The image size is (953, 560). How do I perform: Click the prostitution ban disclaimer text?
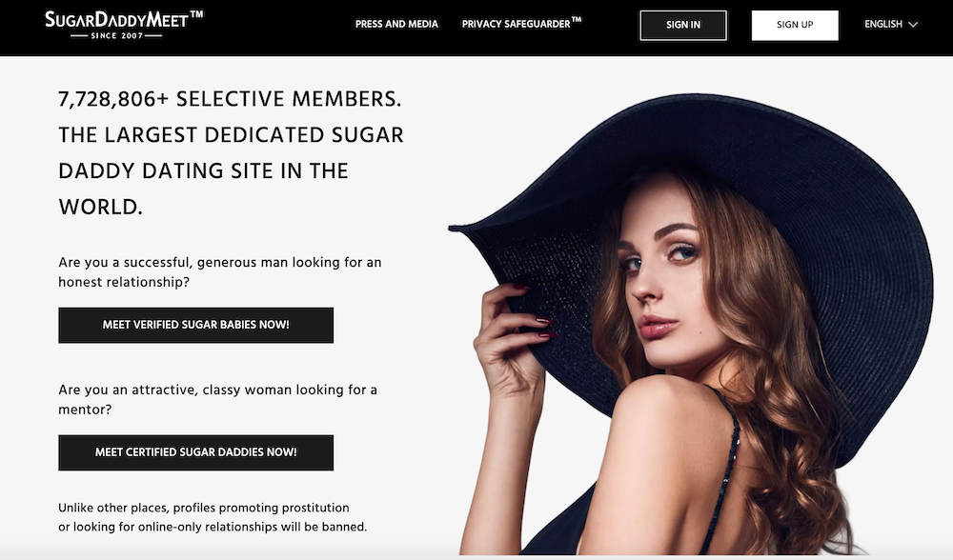click(x=213, y=517)
